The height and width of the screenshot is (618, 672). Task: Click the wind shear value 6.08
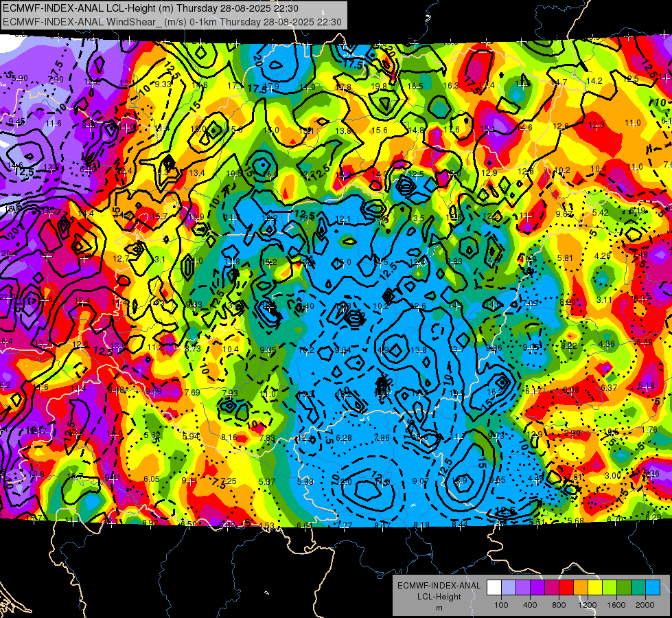571,390
